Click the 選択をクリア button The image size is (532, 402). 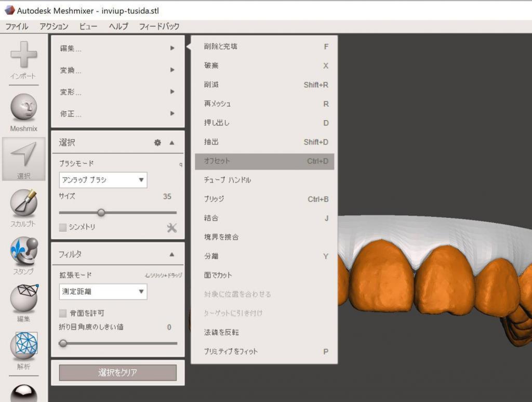118,373
